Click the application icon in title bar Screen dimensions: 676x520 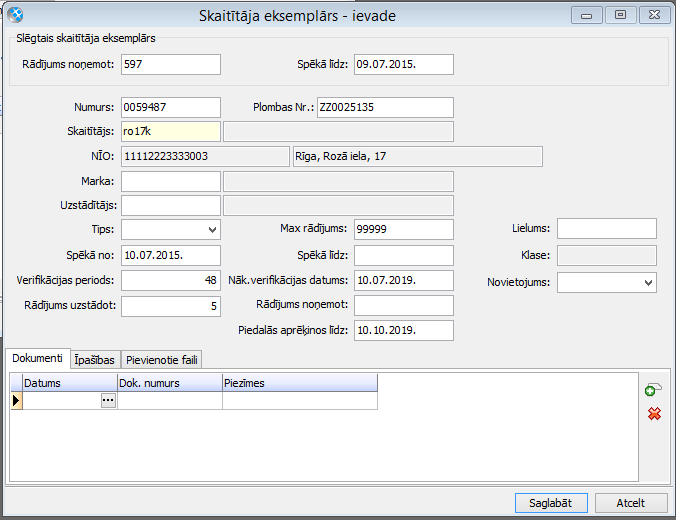click(x=16, y=15)
